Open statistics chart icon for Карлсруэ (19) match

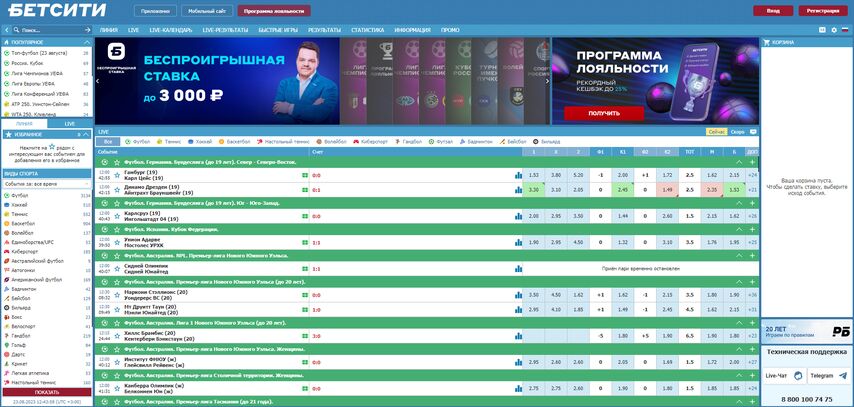point(518,216)
